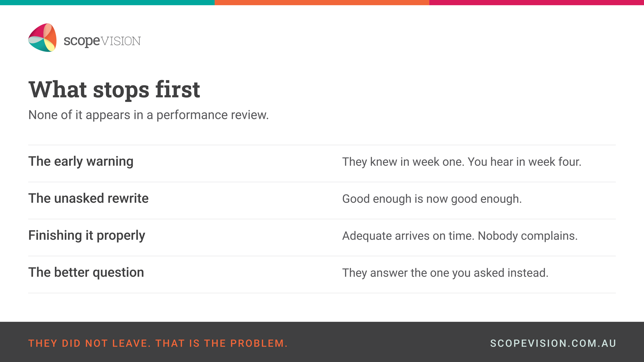This screenshot has height=362, width=644.
Task: Click the divider line below 'The better question'
Action: click(322, 293)
